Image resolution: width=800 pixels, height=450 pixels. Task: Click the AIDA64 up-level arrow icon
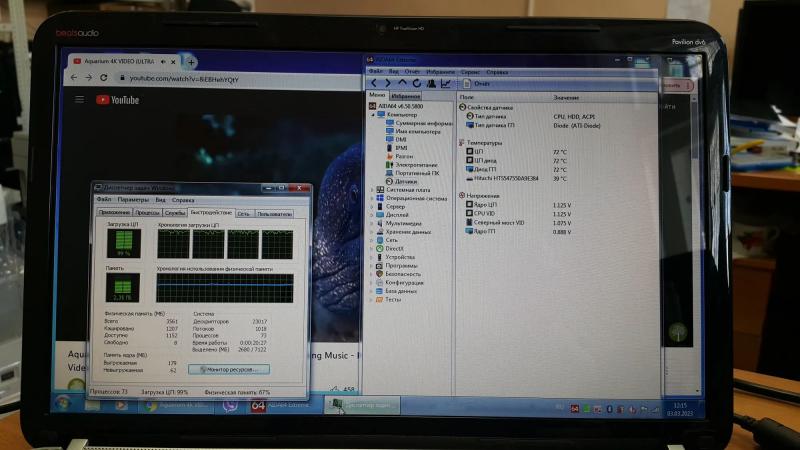coord(402,83)
